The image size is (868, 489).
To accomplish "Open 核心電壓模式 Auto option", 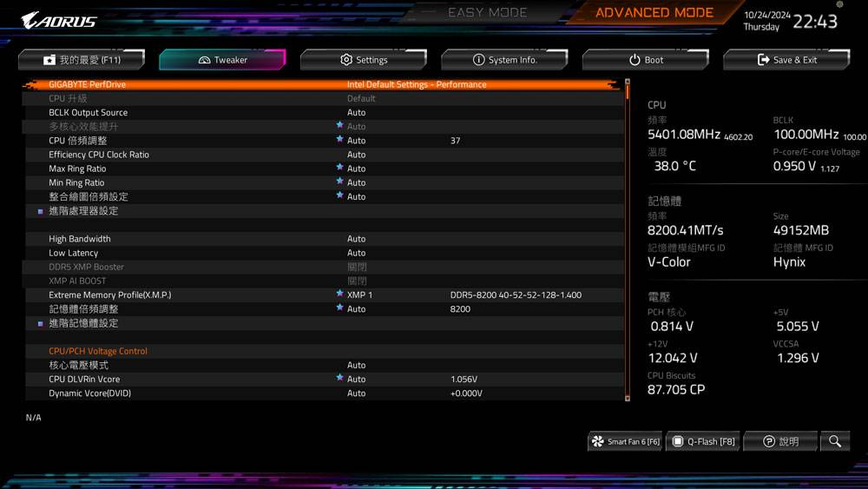I will (356, 366).
